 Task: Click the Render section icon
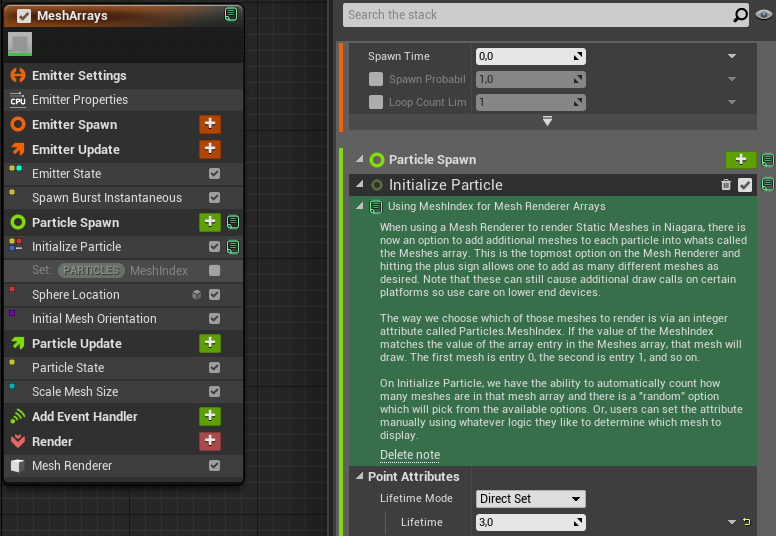tap(18, 441)
